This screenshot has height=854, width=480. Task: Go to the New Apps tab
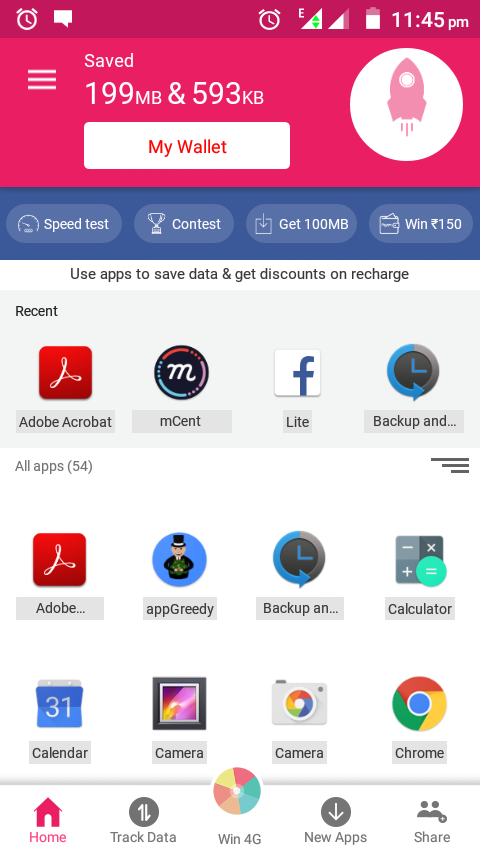click(336, 820)
